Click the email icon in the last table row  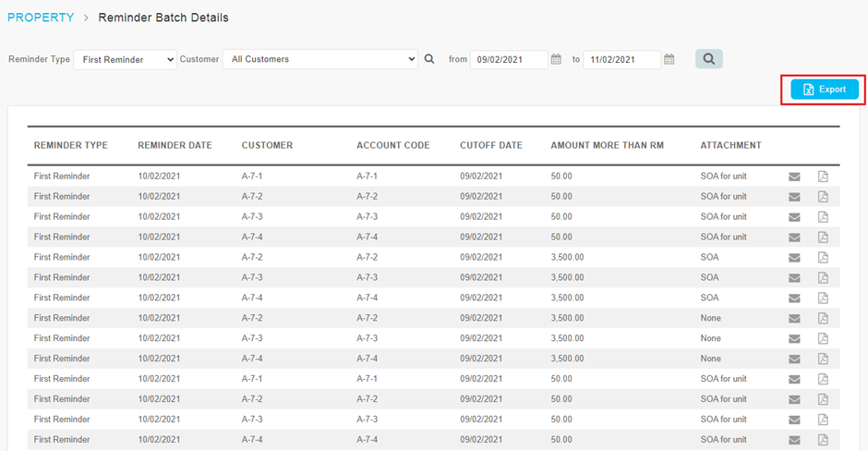click(794, 440)
